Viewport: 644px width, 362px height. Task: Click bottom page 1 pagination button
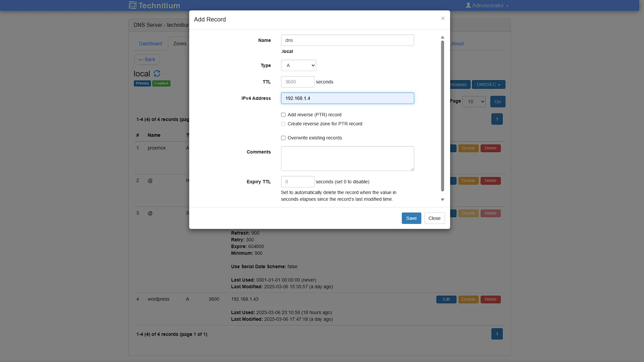(x=497, y=334)
